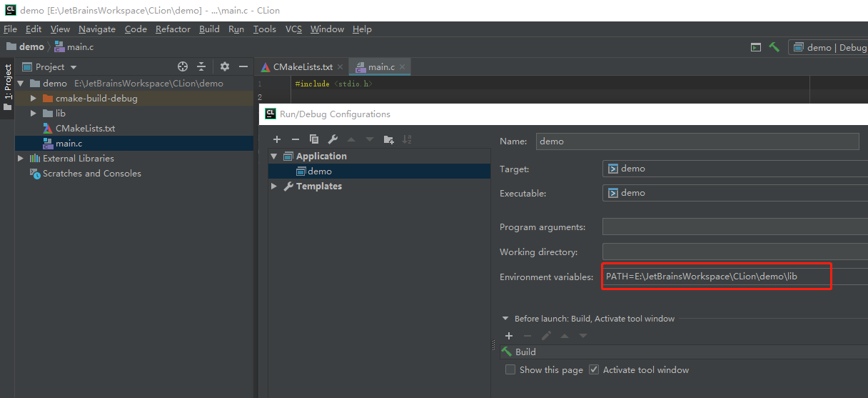This screenshot has width=868, height=398.
Task: Edit before-launch task pencil icon
Action: pos(546,336)
